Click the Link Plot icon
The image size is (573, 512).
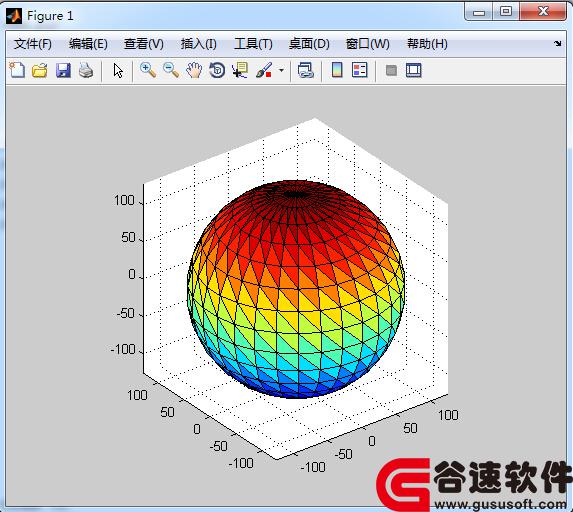pos(306,70)
